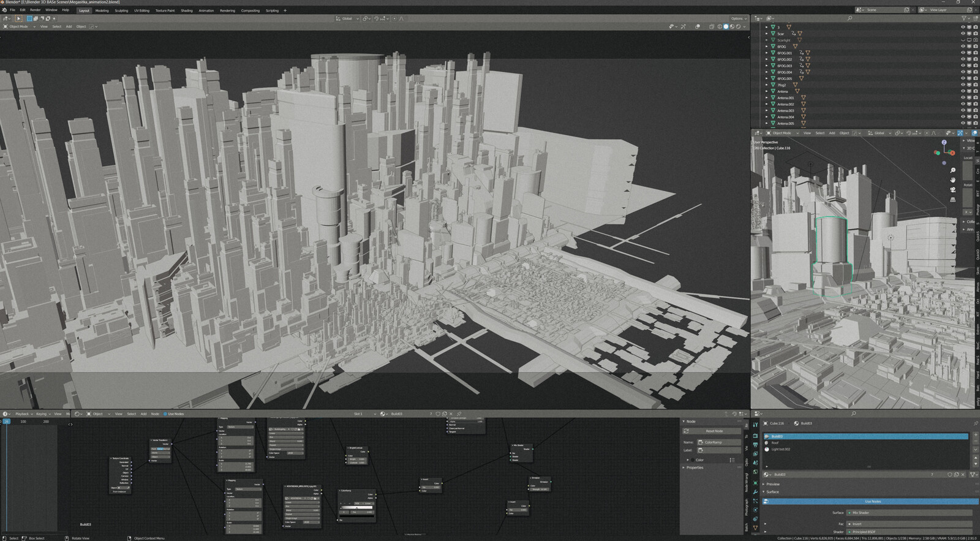
Task: Toggle render camera icon for Antena.002
Action: tap(975, 104)
